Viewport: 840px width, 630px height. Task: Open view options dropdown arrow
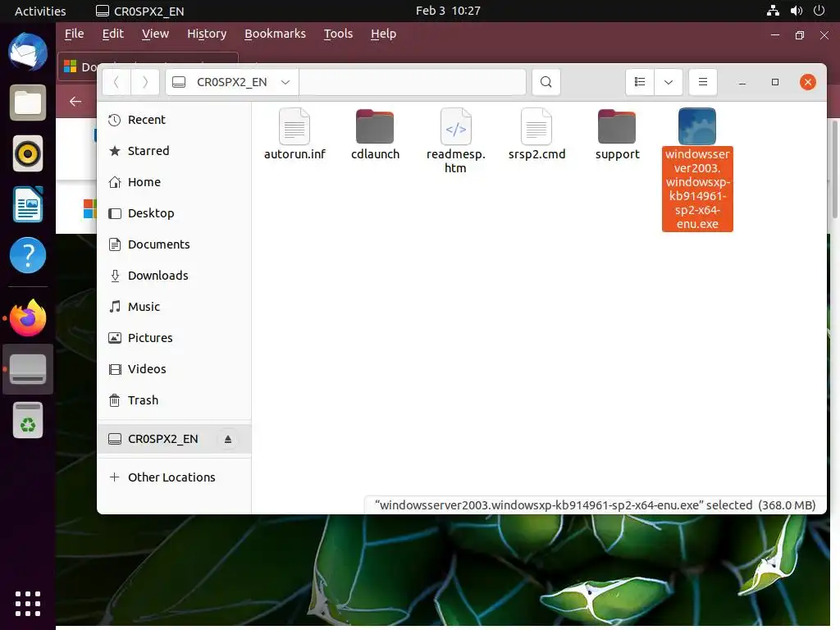tap(668, 82)
